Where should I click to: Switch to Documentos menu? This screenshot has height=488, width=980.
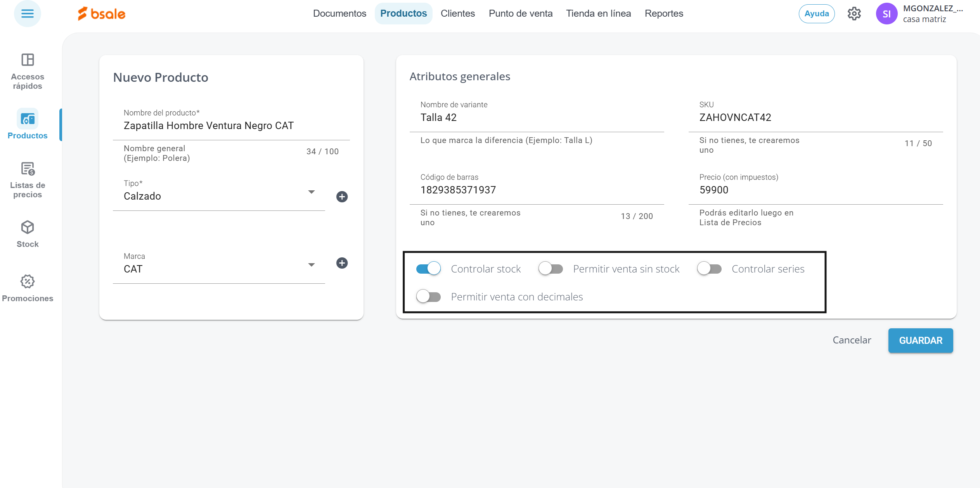point(339,14)
